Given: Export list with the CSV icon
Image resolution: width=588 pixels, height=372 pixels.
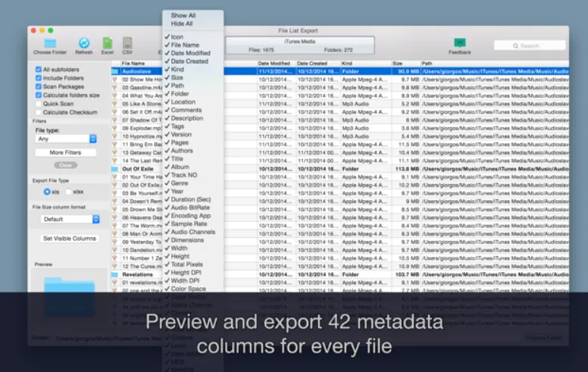Looking at the screenshot, I should 127,43.
